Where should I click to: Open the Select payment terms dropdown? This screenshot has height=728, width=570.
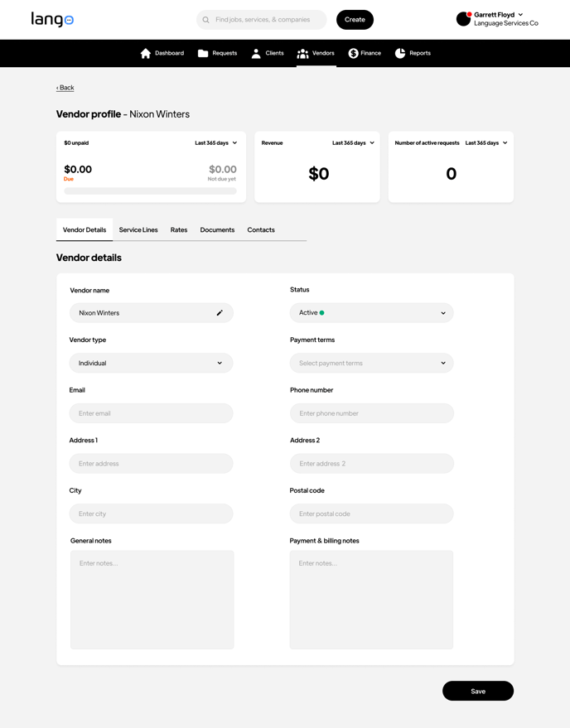coord(371,363)
